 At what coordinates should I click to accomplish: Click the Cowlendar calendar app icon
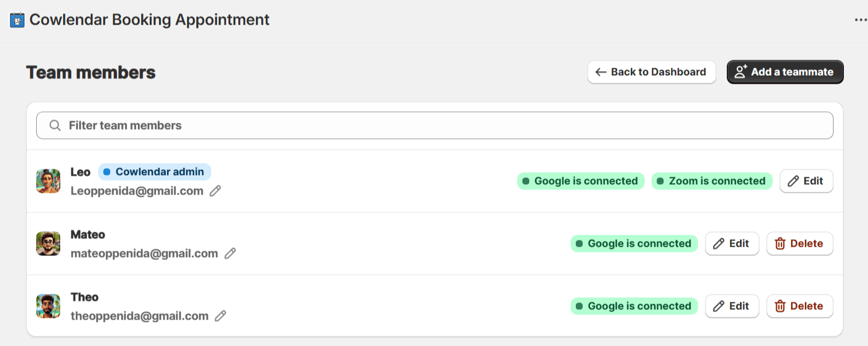(x=17, y=20)
